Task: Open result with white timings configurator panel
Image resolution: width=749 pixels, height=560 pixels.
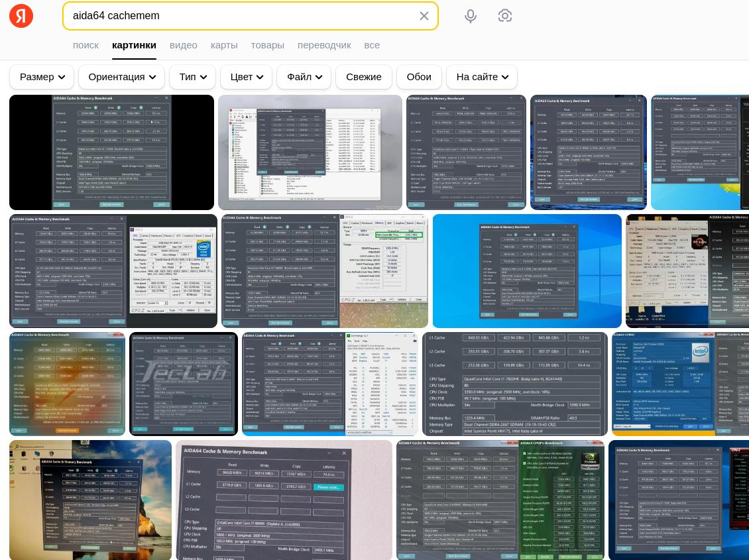Action: (x=330, y=384)
